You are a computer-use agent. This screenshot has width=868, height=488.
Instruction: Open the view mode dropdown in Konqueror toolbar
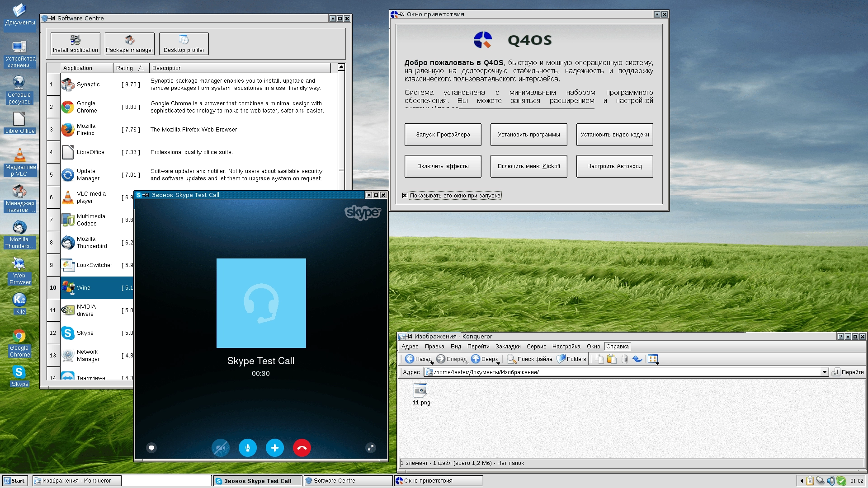pos(653,359)
